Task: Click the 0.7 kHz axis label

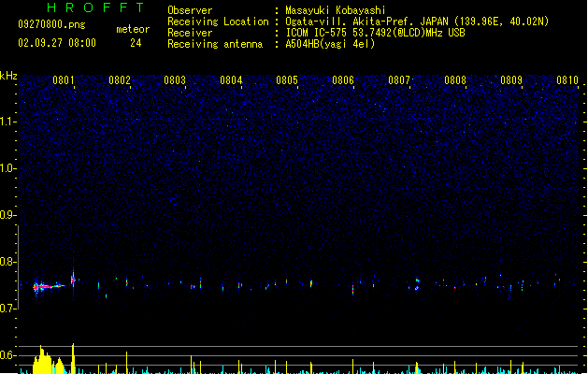Action: tap(8, 309)
